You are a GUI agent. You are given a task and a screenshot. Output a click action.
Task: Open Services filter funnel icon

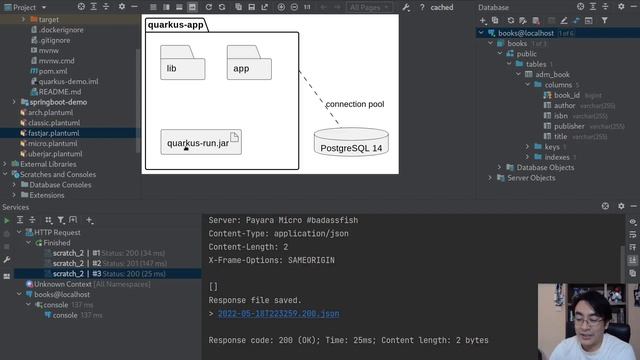tap(61, 220)
